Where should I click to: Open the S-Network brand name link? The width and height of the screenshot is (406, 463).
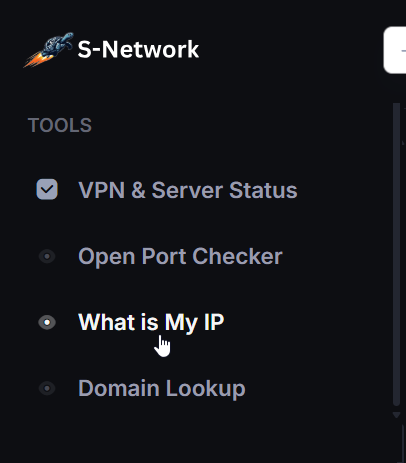[138, 50]
